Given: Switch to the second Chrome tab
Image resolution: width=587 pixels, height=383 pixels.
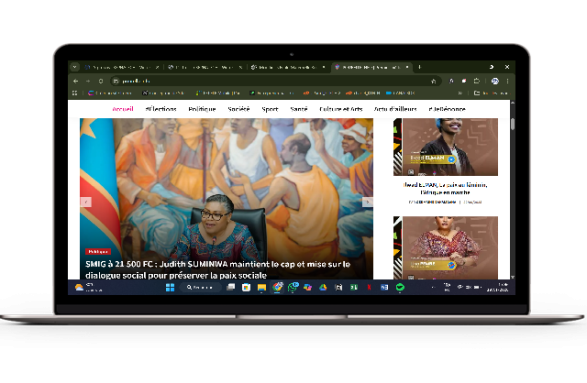Looking at the screenshot, I should (205, 67).
